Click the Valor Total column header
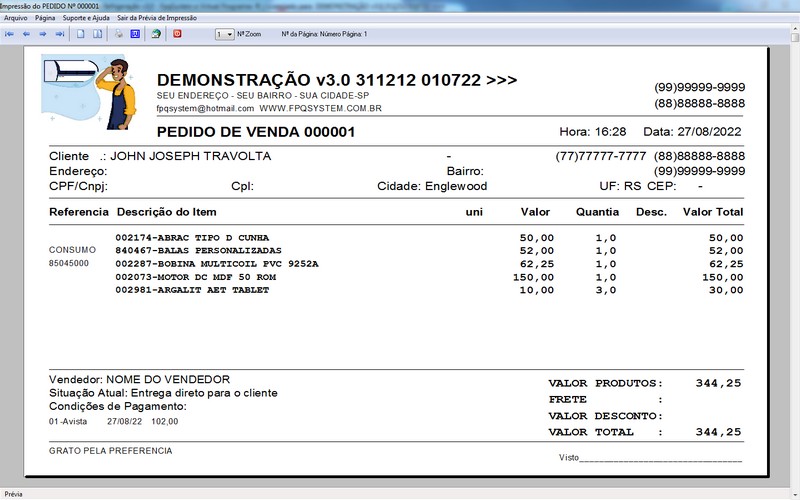Screen dimensions: 800x500 (x=713, y=212)
